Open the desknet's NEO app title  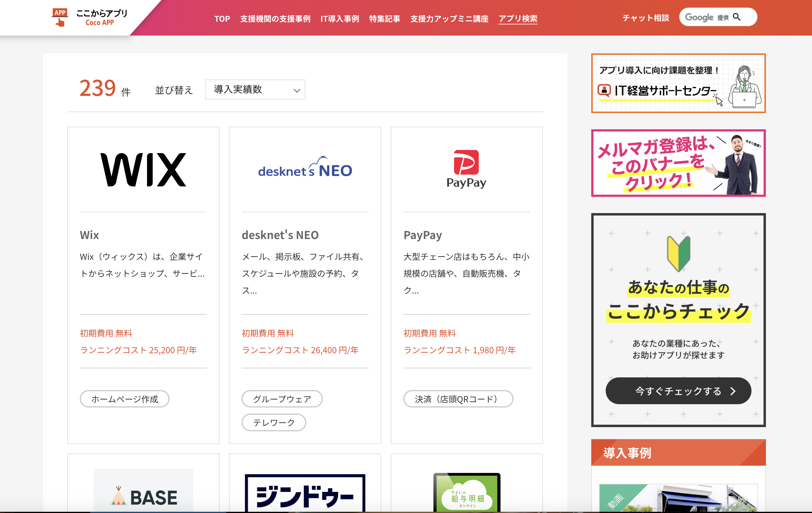pyautogui.click(x=280, y=235)
